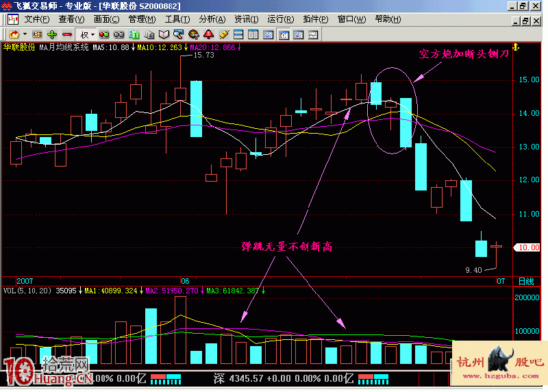Select the vertical split layout icon
The width and height of the screenshot is (548, 392).
(253, 35)
